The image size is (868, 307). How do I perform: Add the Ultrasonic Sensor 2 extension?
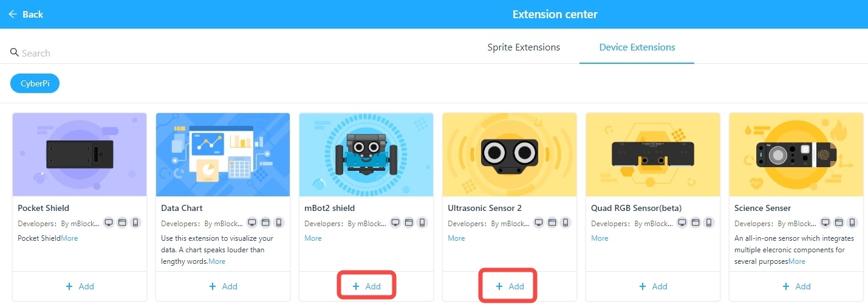510,286
